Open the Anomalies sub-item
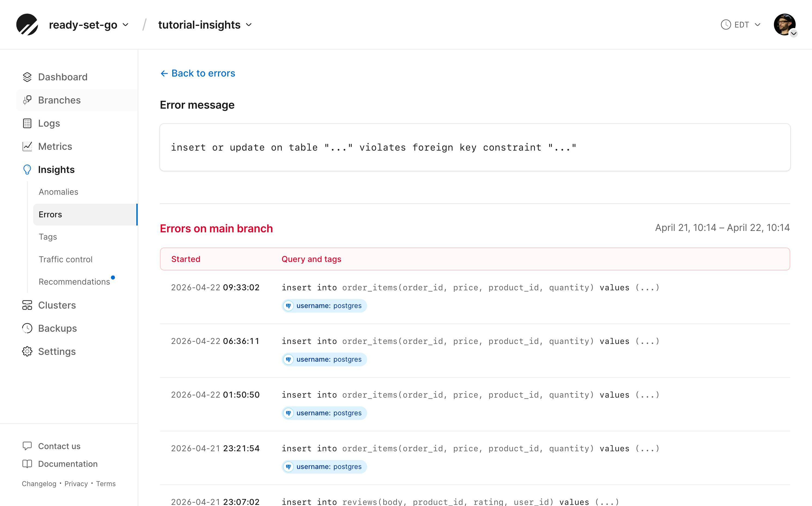The image size is (812, 506). click(x=59, y=192)
